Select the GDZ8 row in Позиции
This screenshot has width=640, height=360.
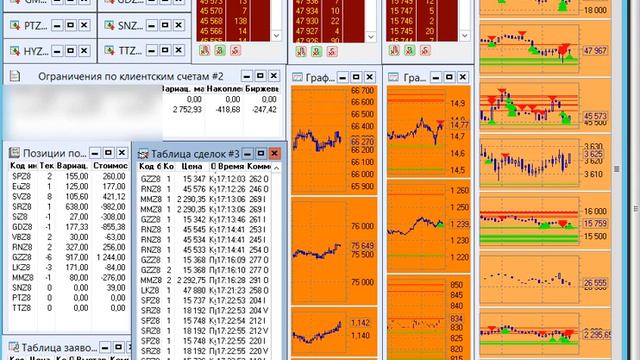click(x=68, y=227)
